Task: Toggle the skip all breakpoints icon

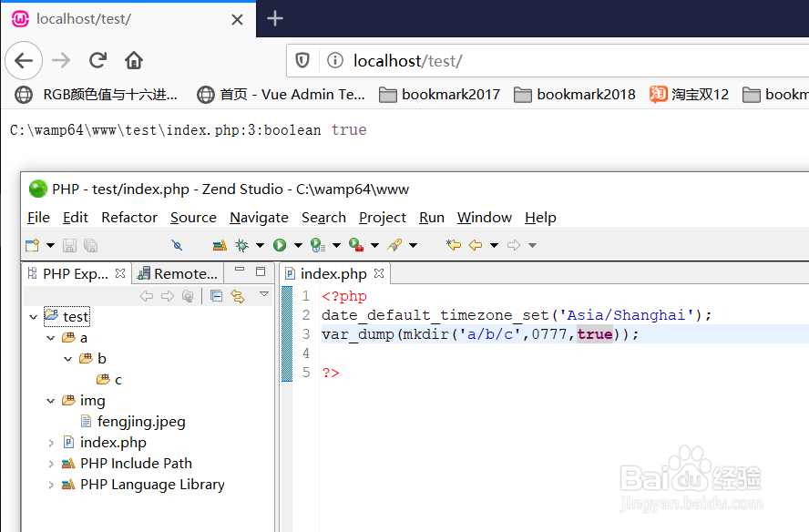Action: pos(177,245)
